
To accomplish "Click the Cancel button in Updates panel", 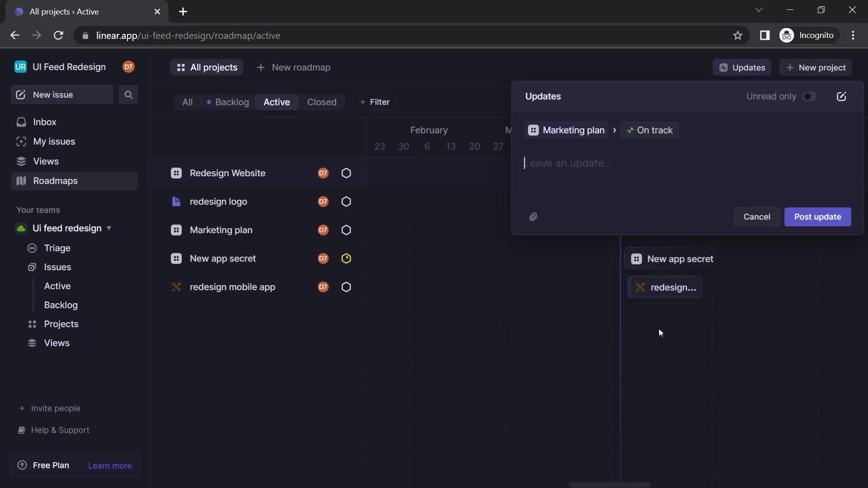I will pyautogui.click(x=756, y=216).
